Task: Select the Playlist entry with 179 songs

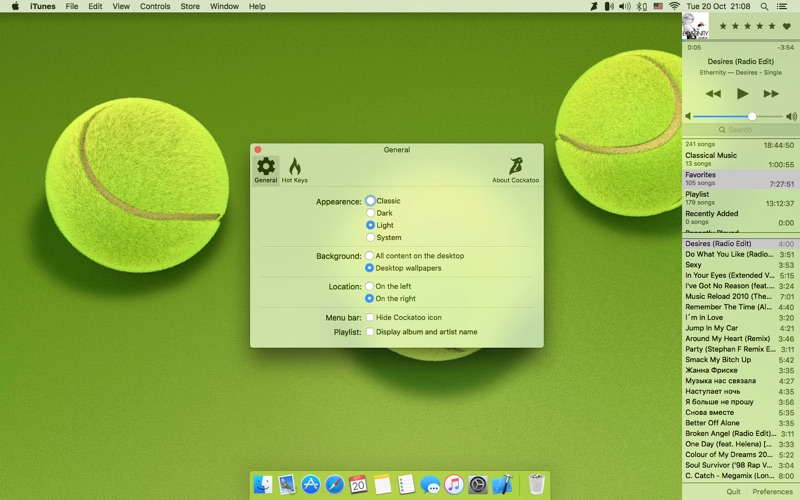Action: pyautogui.click(x=741, y=198)
